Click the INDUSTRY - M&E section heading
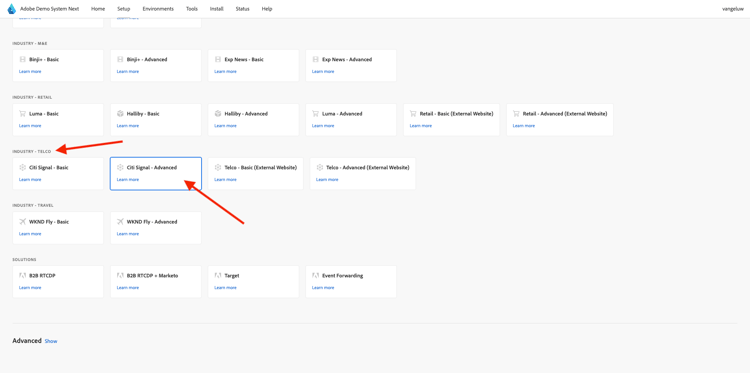 30,44
